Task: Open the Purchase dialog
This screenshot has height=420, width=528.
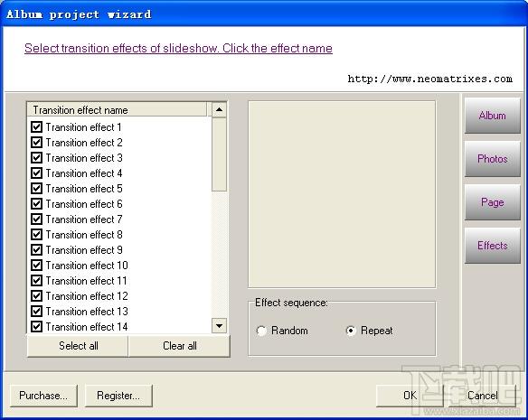Action: (43, 396)
